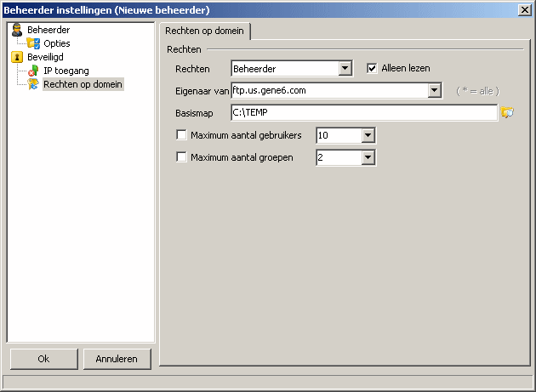Open Maximum groepen value dropdown
The width and height of the screenshot is (536, 392).
pyautogui.click(x=368, y=157)
